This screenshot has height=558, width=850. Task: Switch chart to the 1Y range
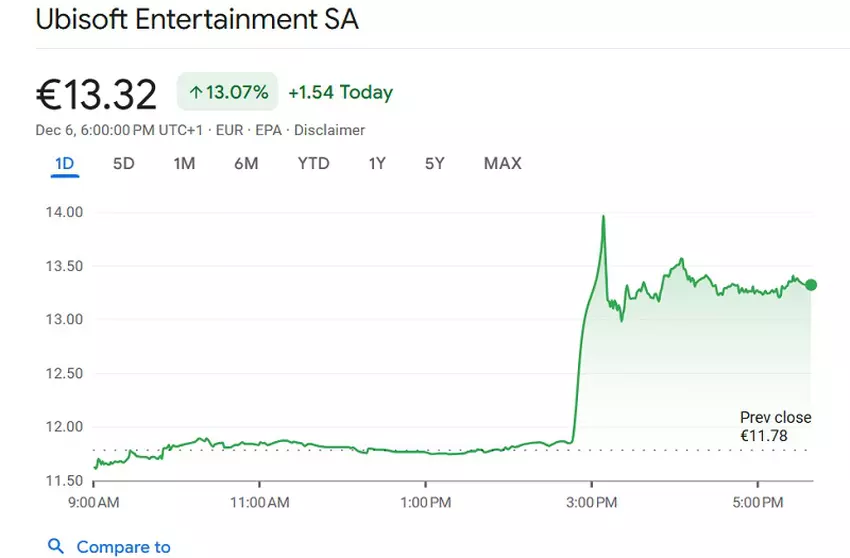tap(377, 163)
